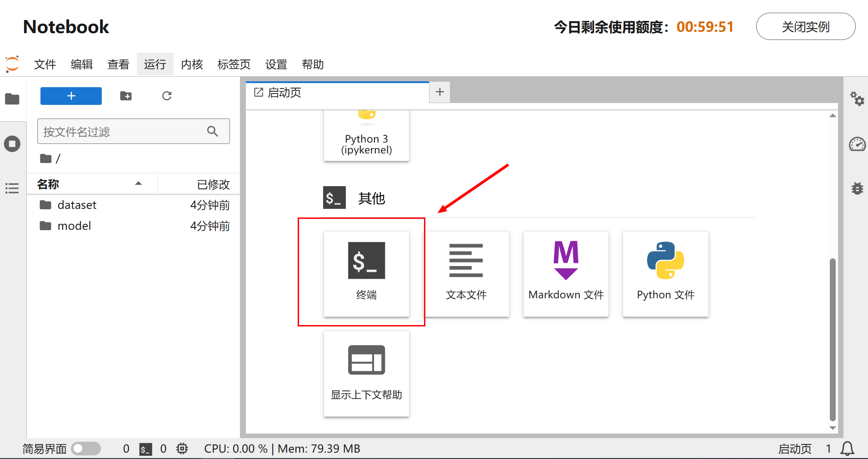This screenshot has height=459, width=868.
Task: Toggle the simple interface (简易界面) switch
Action: (x=86, y=449)
